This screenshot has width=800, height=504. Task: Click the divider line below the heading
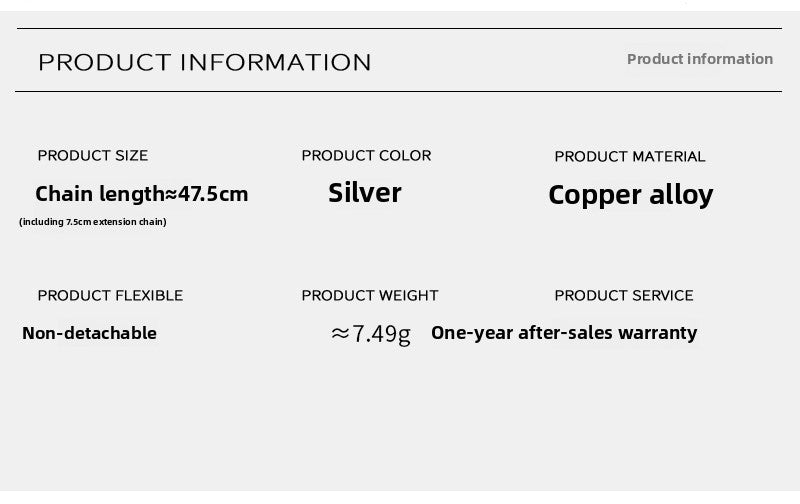click(400, 92)
